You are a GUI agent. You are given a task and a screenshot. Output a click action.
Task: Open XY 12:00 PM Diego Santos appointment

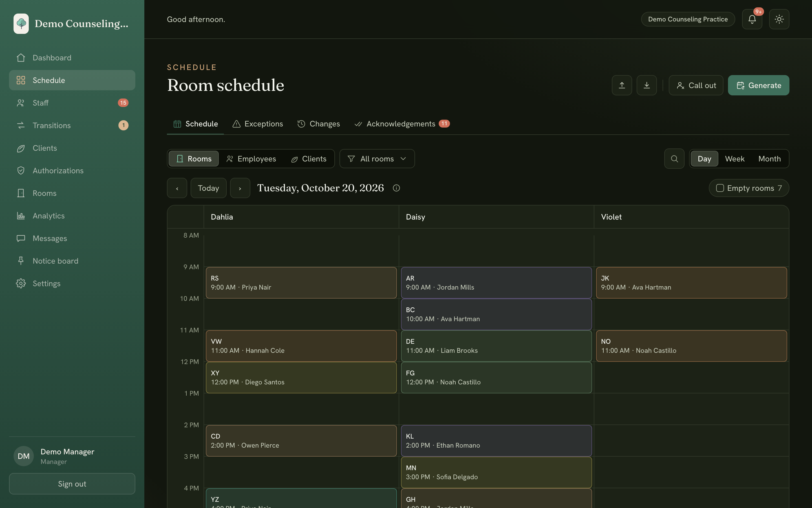coord(301,378)
